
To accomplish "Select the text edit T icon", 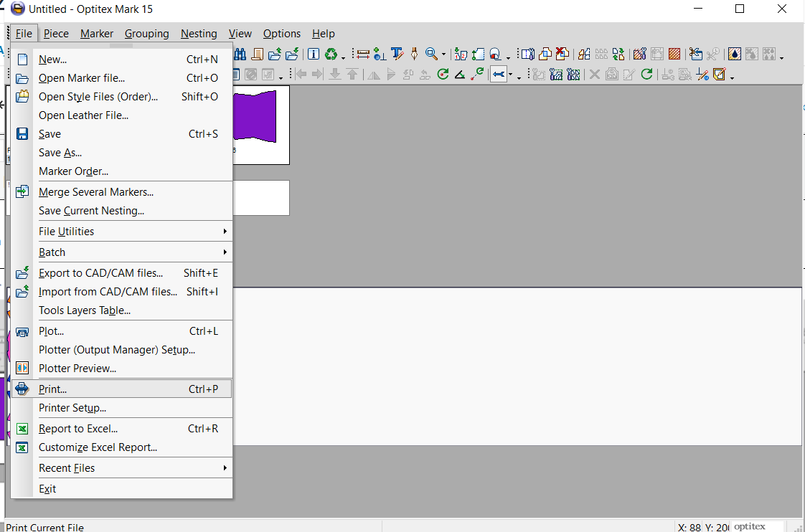I will click(x=397, y=54).
